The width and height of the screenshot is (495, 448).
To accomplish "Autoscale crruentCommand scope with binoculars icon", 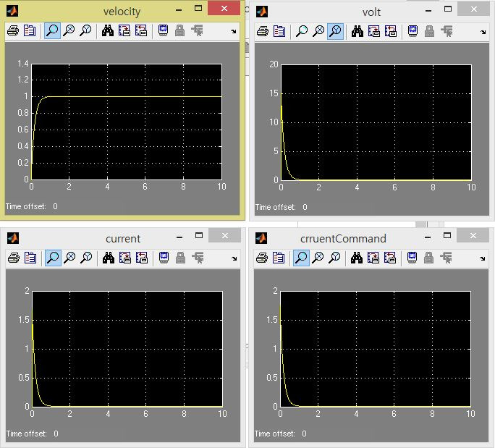I will 357,258.
